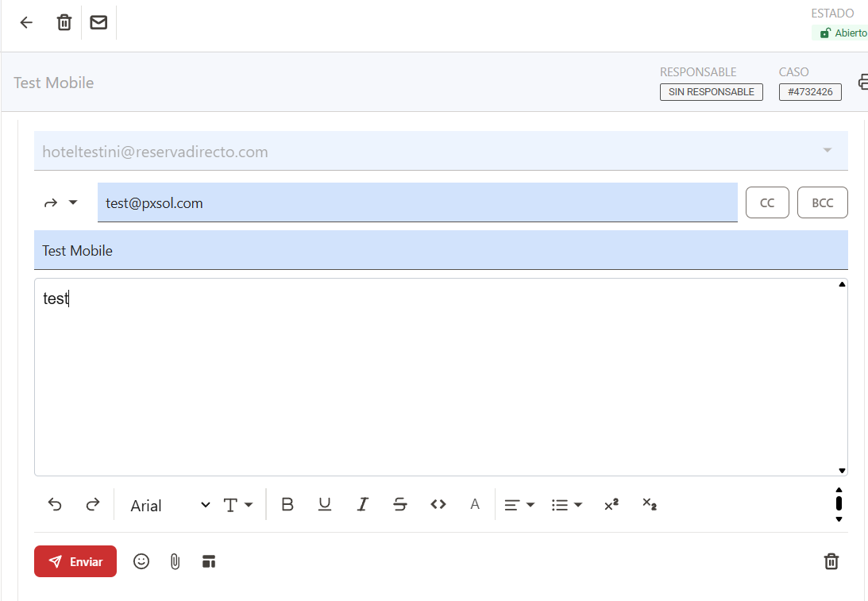Screen dimensions: 868x601
Task: Click the mail envelope icon in header
Action: point(98,22)
